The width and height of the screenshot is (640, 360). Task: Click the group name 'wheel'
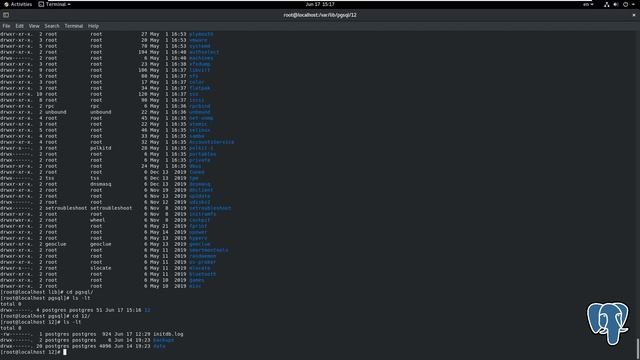pos(98,220)
